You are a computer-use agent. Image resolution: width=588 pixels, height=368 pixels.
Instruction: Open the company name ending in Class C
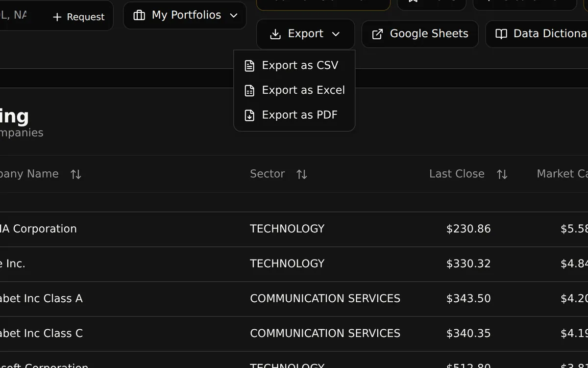click(x=41, y=333)
